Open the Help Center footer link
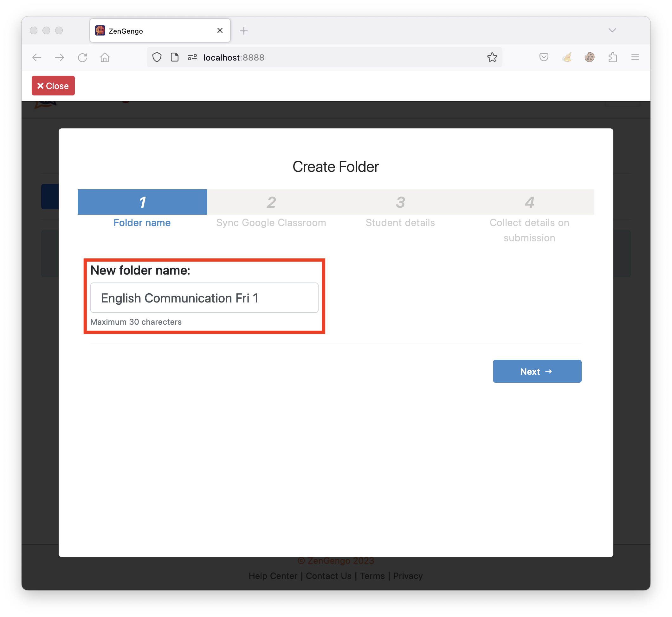 tap(273, 576)
